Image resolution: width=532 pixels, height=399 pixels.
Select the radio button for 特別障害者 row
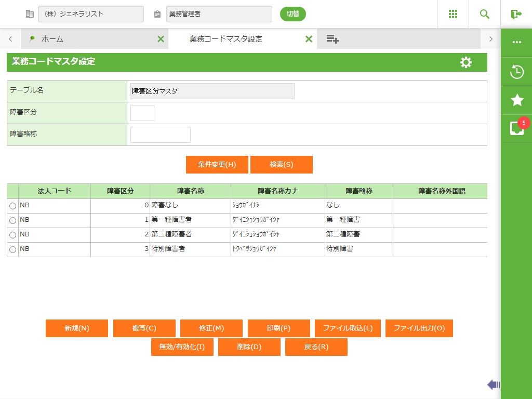pos(13,250)
